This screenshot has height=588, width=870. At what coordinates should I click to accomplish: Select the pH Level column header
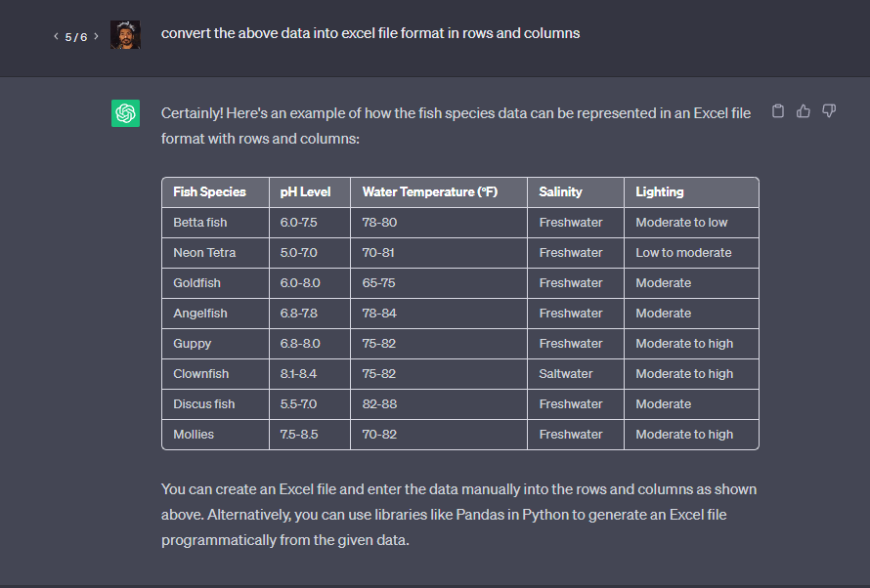tap(310, 192)
